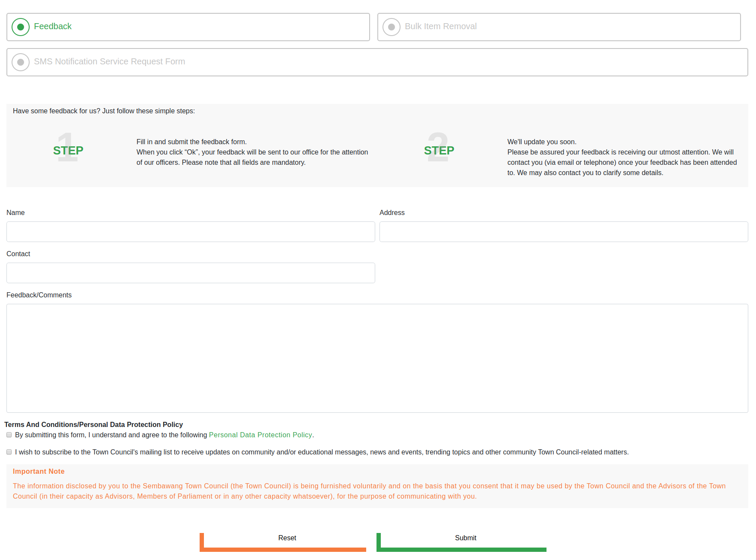
Task: Click inside the Feedback/Comments text area
Action: [x=377, y=358]
